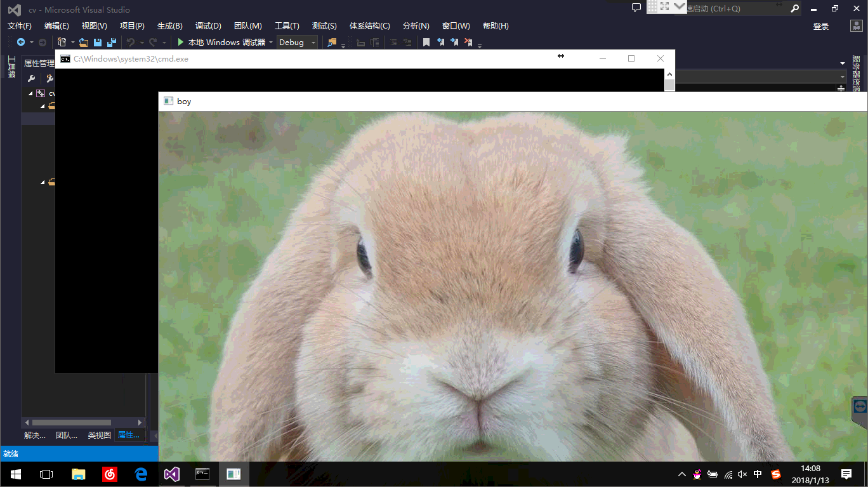Open the editor member dropdown at right
868x487 pixels.
coord(843,77)
